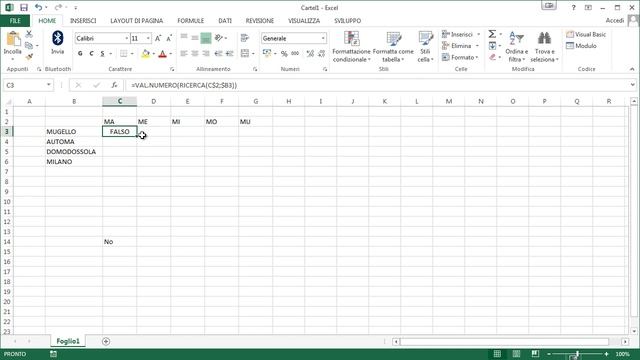Toggle italic C button
Screen dimensions: 640x360
point(91,53)
